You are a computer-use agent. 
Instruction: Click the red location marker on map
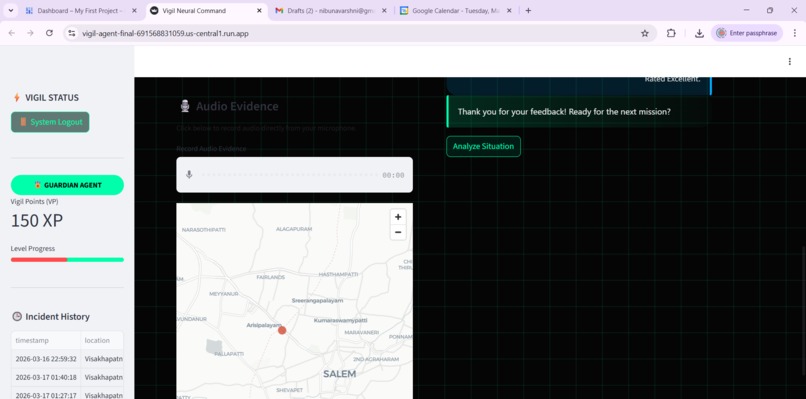click(x=282, y=330)
